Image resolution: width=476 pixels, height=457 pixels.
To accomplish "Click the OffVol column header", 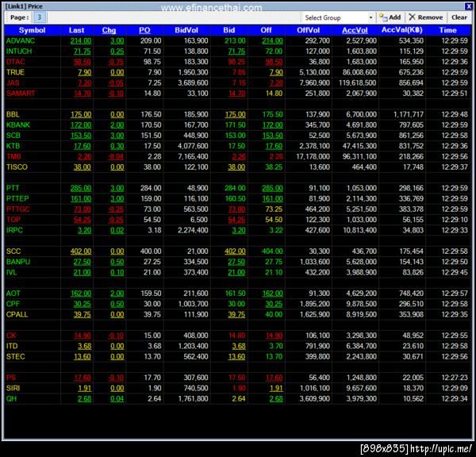I will click(x=308, y=30).
